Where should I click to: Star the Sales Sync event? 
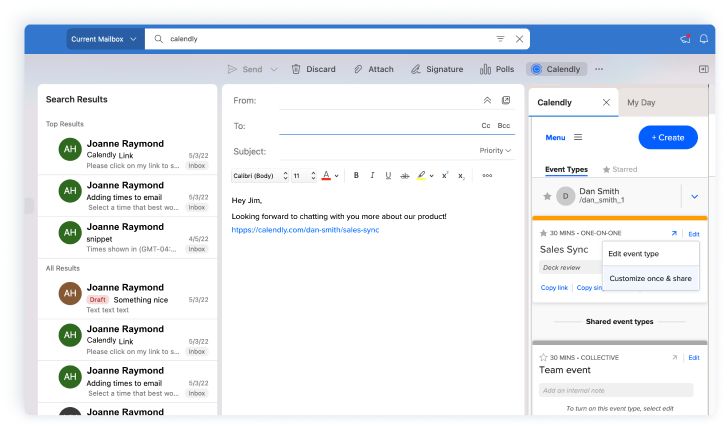(543, 233)
